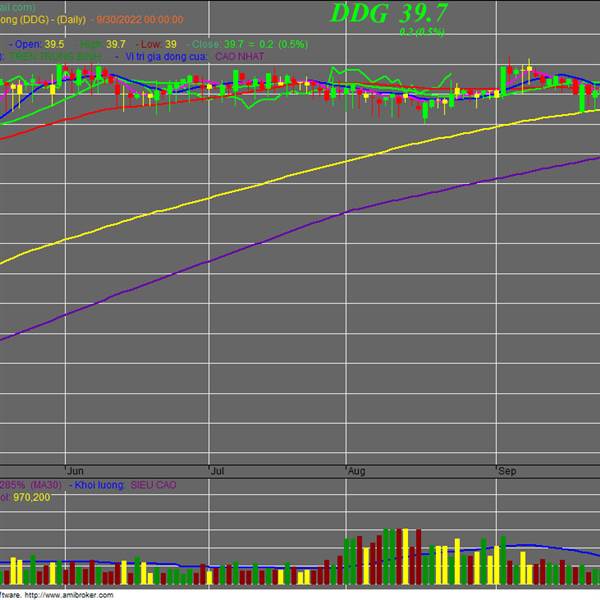Screen dimensions: 600x600
Task: Open the http://www.amibroker.com footer link
Action: coord(69,595)
